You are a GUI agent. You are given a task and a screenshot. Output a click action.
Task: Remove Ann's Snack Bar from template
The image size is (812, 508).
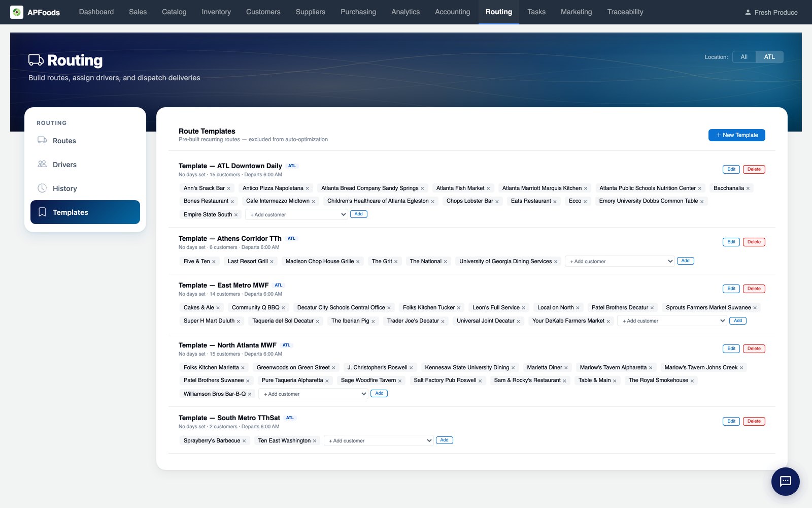pos(229,188)
